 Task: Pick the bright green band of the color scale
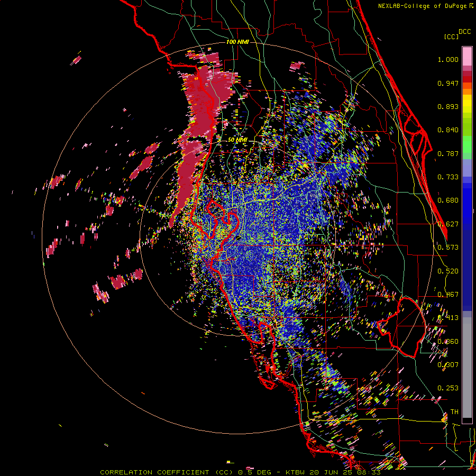point(467,144)
